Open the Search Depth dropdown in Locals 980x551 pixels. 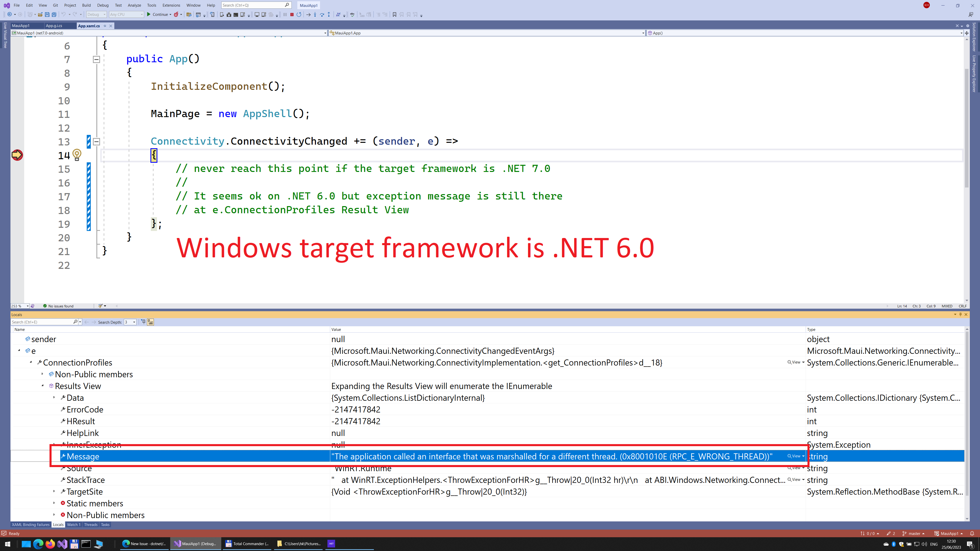[134, 322]
